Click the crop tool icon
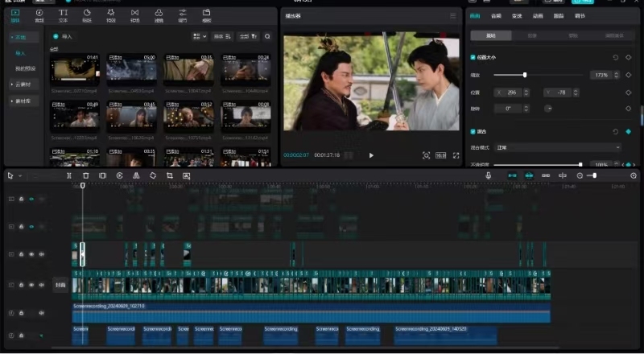 pyautogui.click(x=170, y=175)
